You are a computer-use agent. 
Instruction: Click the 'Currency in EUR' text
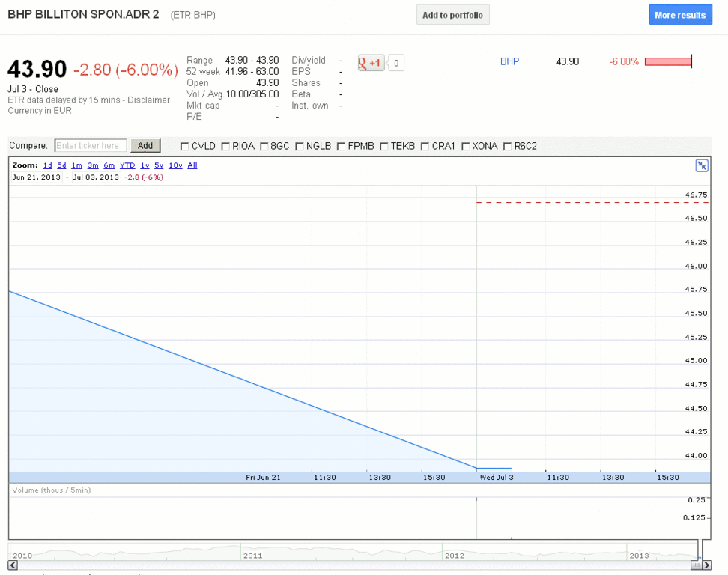[x=40, y=111]
